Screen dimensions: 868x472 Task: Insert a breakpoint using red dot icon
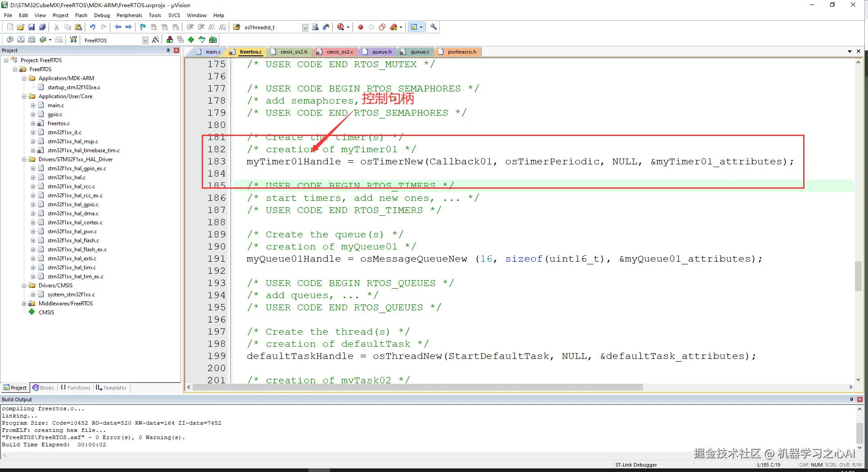(361, 27)
